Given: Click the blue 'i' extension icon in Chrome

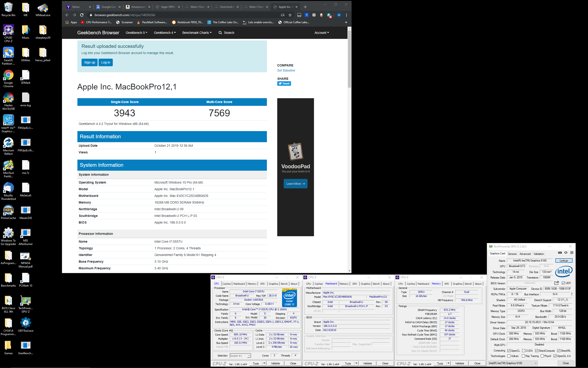Looking at the screenshot, I should tap(307, 15).
